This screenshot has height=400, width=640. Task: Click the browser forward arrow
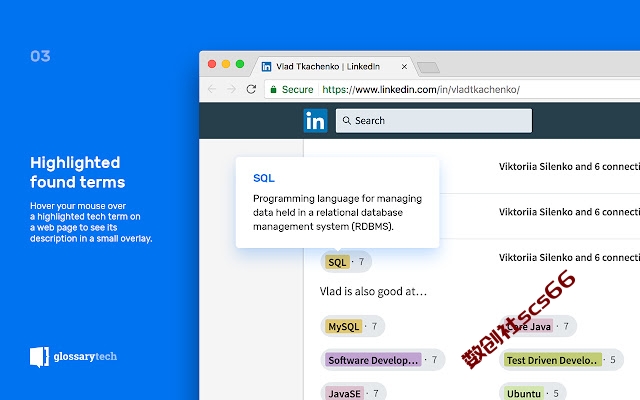click(231, 89)
